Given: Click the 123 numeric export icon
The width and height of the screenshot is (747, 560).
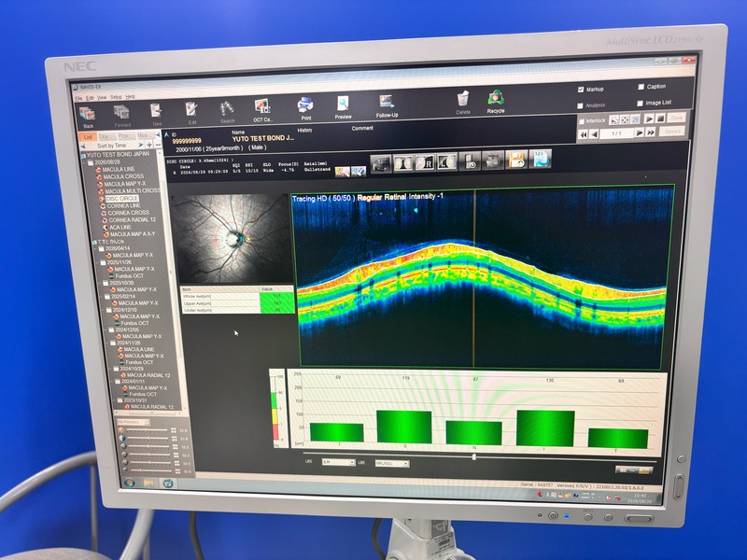Looking at the screenshot, I should [540, 159].
